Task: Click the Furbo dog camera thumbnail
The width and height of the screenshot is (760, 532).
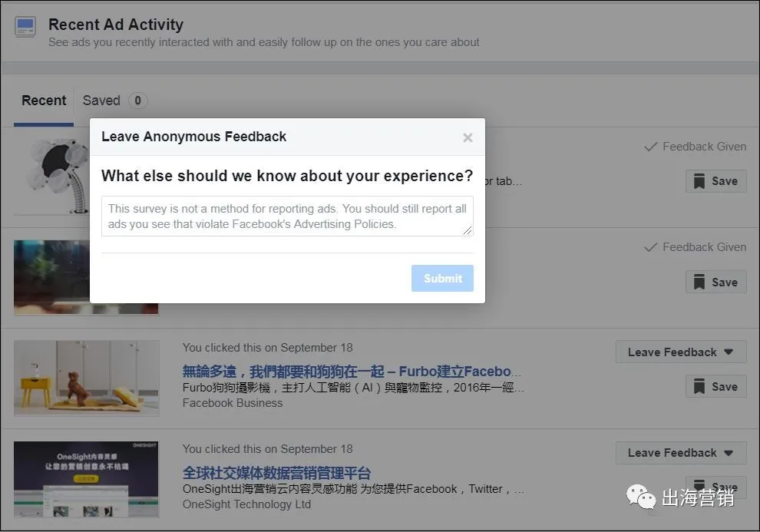Action: pos(86,378)
